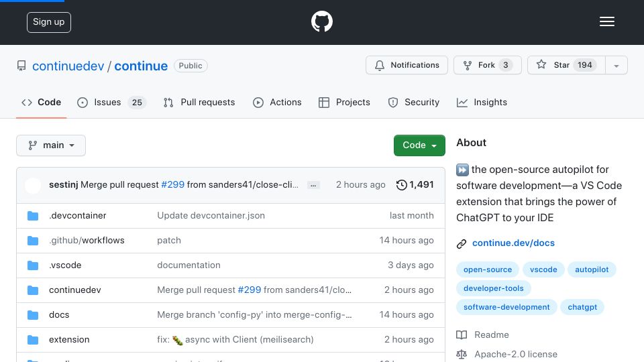
Task: Click the Notifications bell button
Action: pyautogui.click(x=407, y=65)
